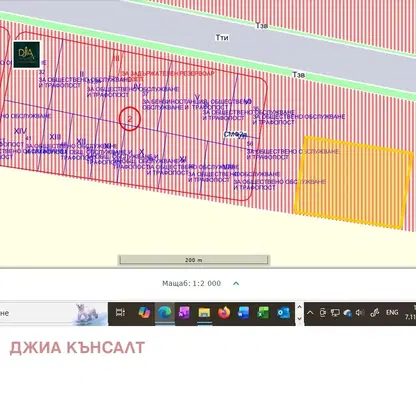Open Outlook from the taskbar

(283, 313)
